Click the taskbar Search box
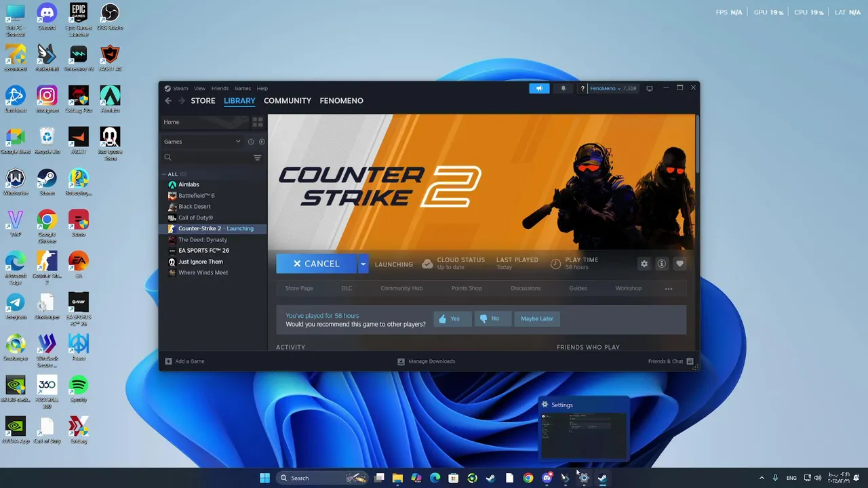868x488 pixels. point(323,478)
